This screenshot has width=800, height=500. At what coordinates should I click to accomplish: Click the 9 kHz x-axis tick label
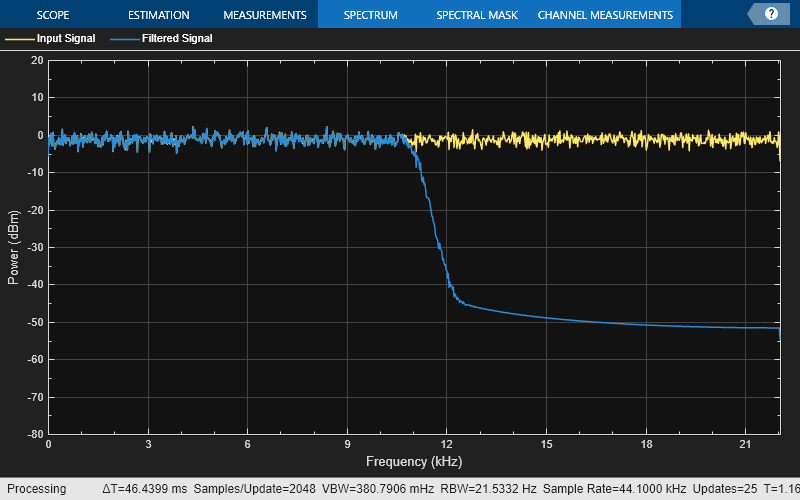347,444
